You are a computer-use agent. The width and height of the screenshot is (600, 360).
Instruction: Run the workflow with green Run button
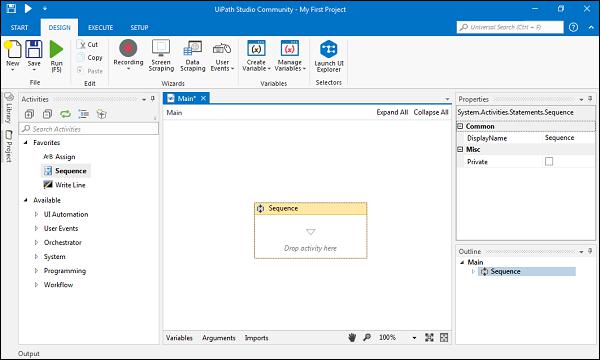(56, 56)
